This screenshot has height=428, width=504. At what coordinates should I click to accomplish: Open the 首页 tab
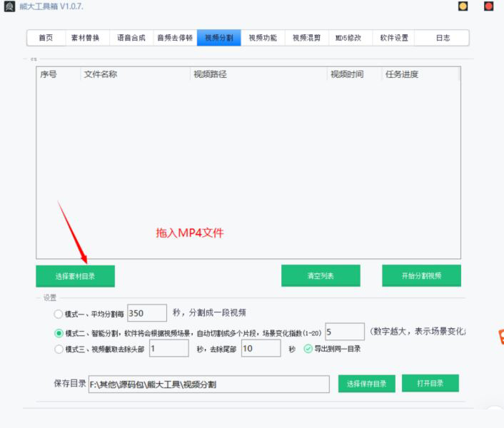(x=46, y=38)
